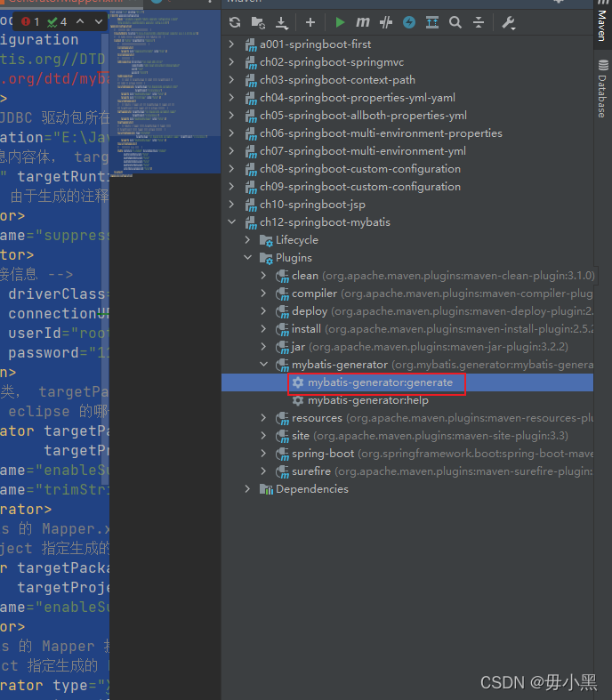Expand ch05-springboot-allboth-properties-yml project
This screenshot has width=612, height=700.
click(x=231, y=115)
